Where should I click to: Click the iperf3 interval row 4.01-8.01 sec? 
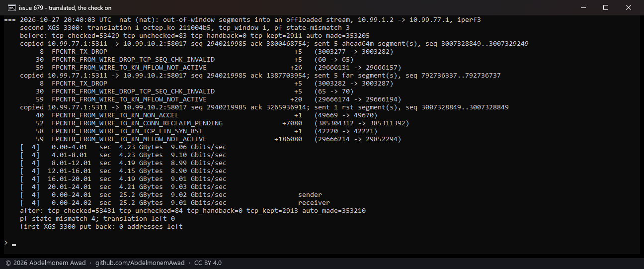tap(123, 155)
